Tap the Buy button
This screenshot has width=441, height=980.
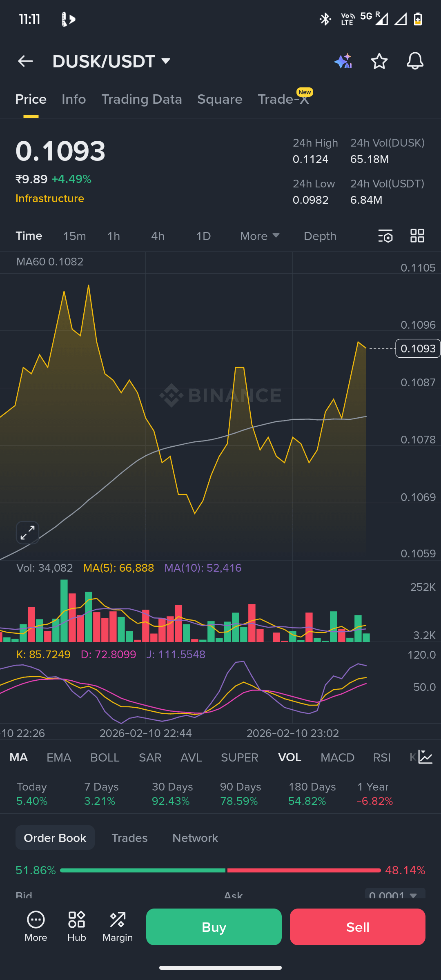[214, 927]
